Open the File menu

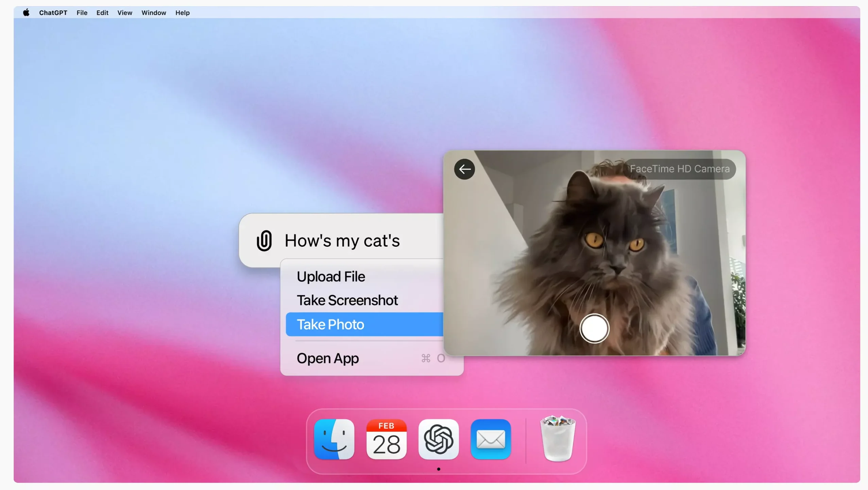pos(82,13)
